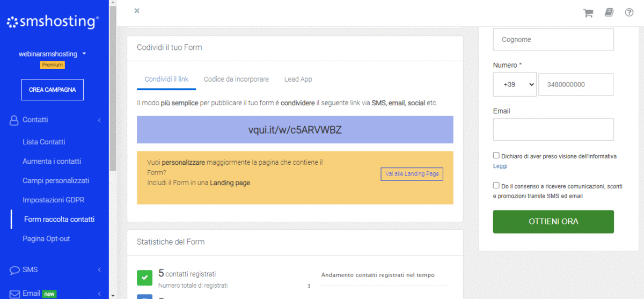This screenshot has height=299, width=644.
Task: Open the +39 country prefix dropdown
Action: pos(515,85)
